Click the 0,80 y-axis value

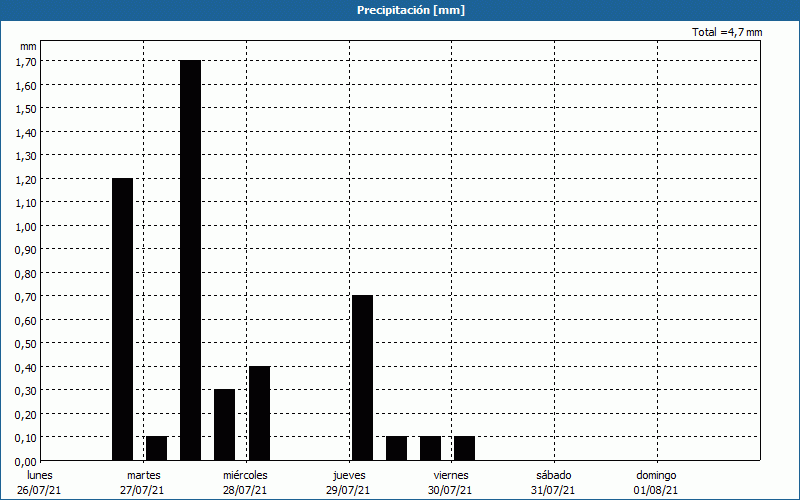point(26,273)
